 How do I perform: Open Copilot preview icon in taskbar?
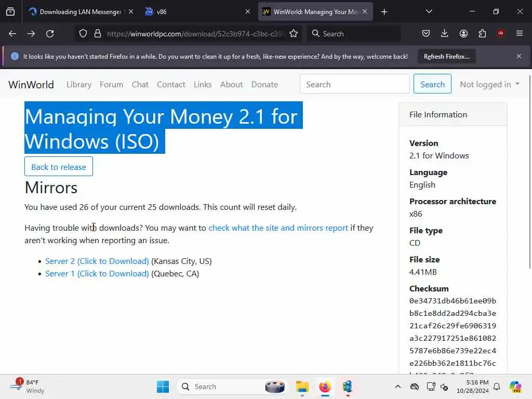(515, 387)
